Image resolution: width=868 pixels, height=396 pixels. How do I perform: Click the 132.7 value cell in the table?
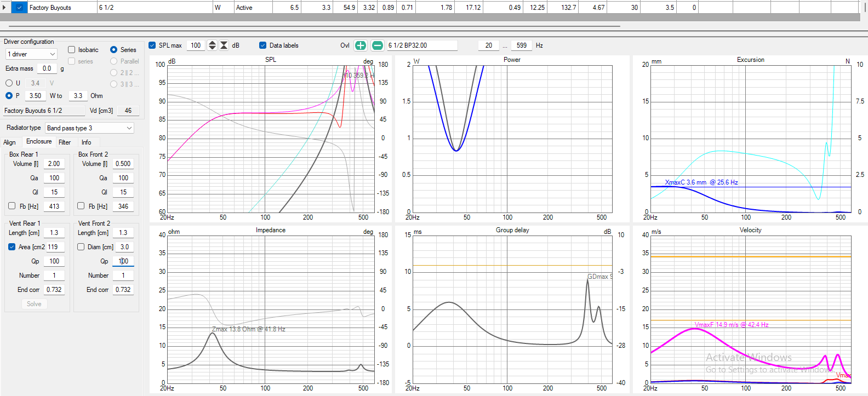pyautogui.click(x=562, y=8)
